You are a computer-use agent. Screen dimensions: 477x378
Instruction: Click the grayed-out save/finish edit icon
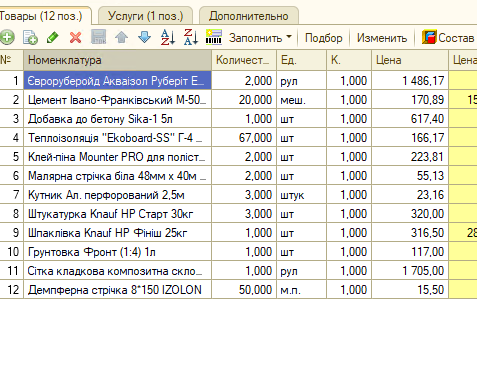(x=99, y=37)
